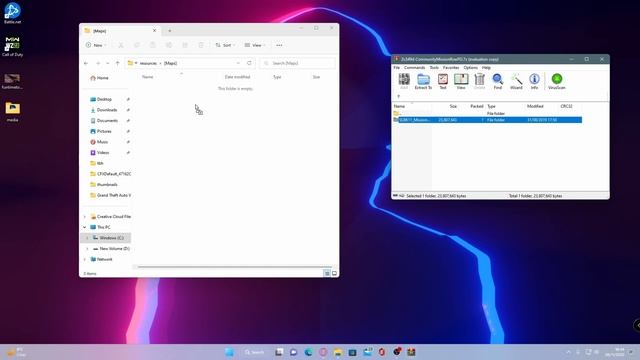Viewport: 640px width, 360px height.
Task: Click the Find icon in WinRAR
Action: click(x=498, y=81)
